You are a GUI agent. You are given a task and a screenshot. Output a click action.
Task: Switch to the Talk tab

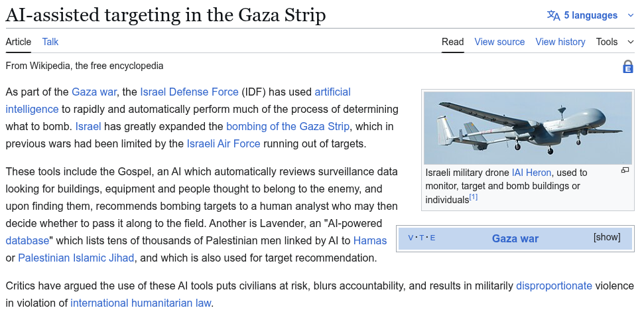[x=50, y=42]
